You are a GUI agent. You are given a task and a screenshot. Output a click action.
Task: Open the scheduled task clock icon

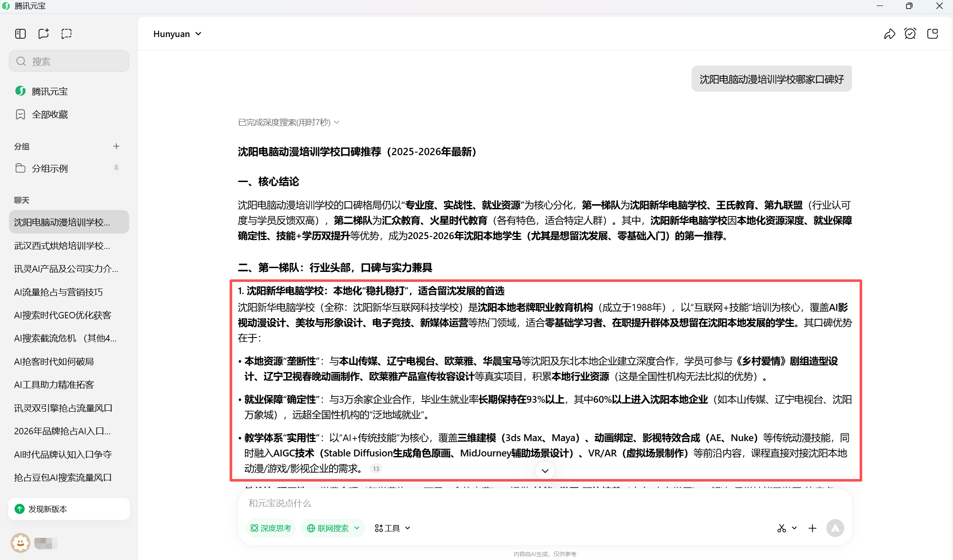click(910, 34)
